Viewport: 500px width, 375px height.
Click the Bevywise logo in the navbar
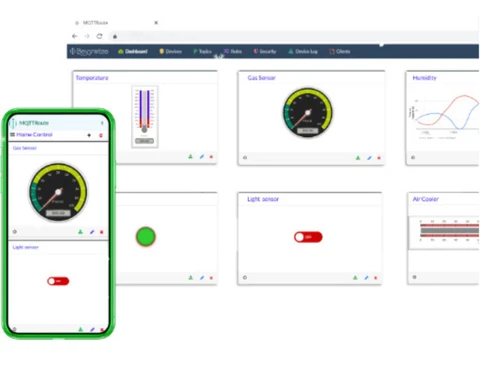(x=89, y=51)
